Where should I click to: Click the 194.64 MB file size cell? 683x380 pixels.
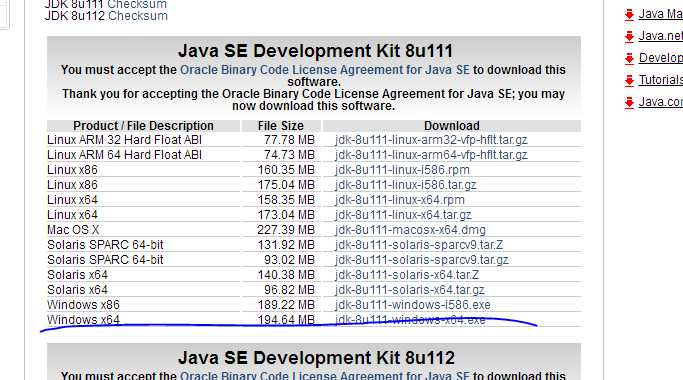tap(286, 320)
